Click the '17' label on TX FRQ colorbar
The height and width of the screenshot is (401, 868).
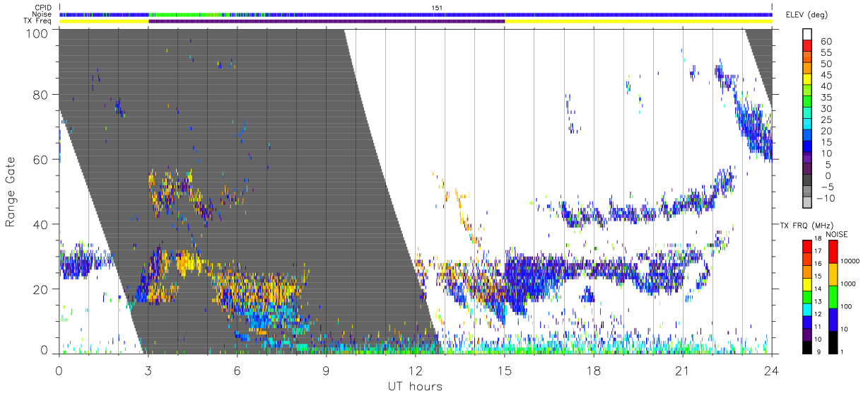(x=818, y=251)
